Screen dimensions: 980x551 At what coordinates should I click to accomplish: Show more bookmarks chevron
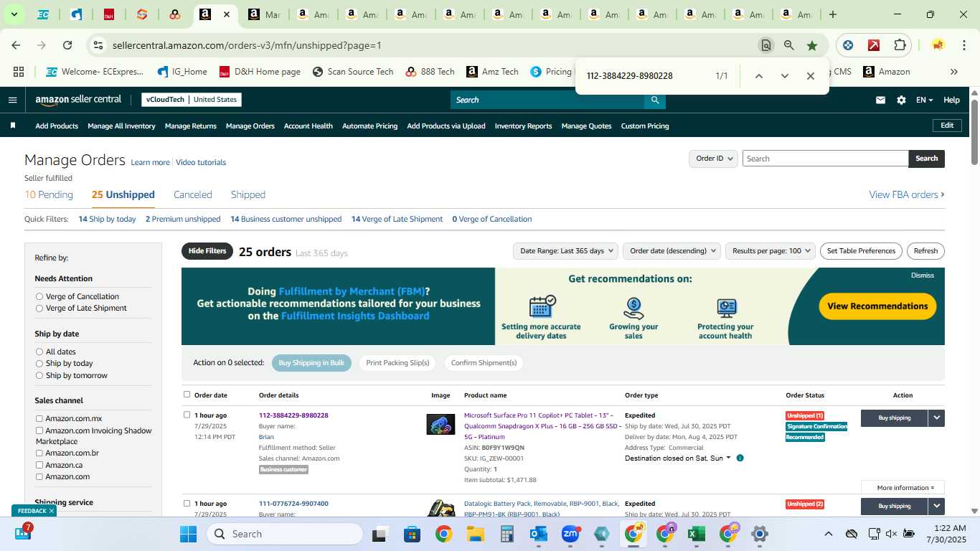pyautogui.click(x=954, y=72)
